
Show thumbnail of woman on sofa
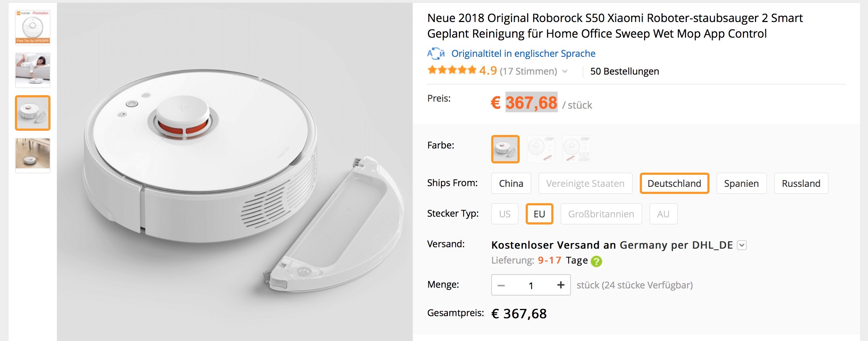coord(33,70)
